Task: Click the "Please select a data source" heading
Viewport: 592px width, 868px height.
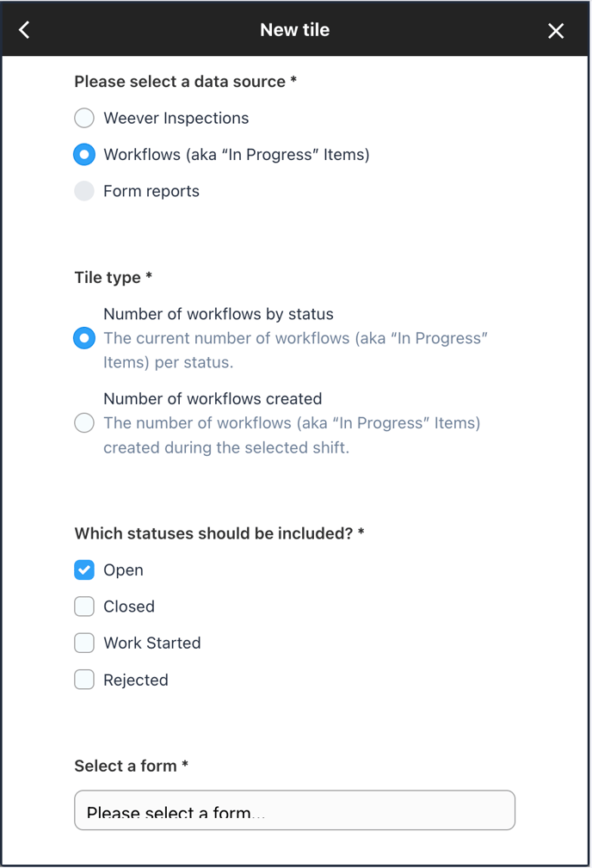Action: 186,82
